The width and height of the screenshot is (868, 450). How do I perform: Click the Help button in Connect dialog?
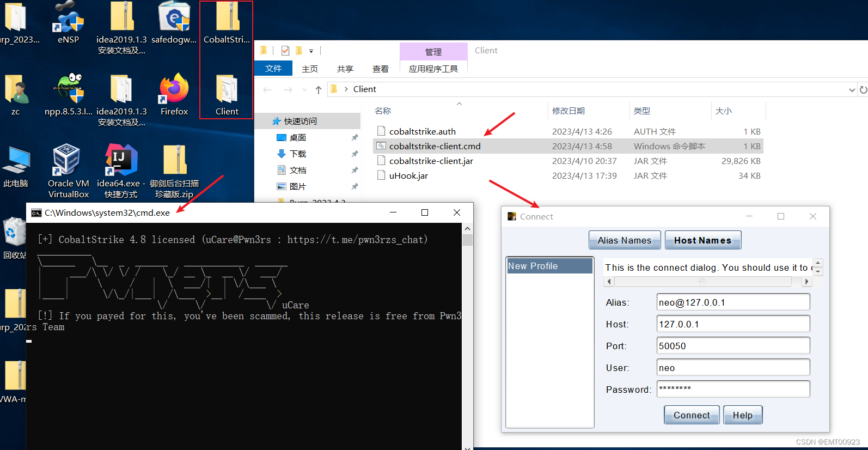(743, 415)
